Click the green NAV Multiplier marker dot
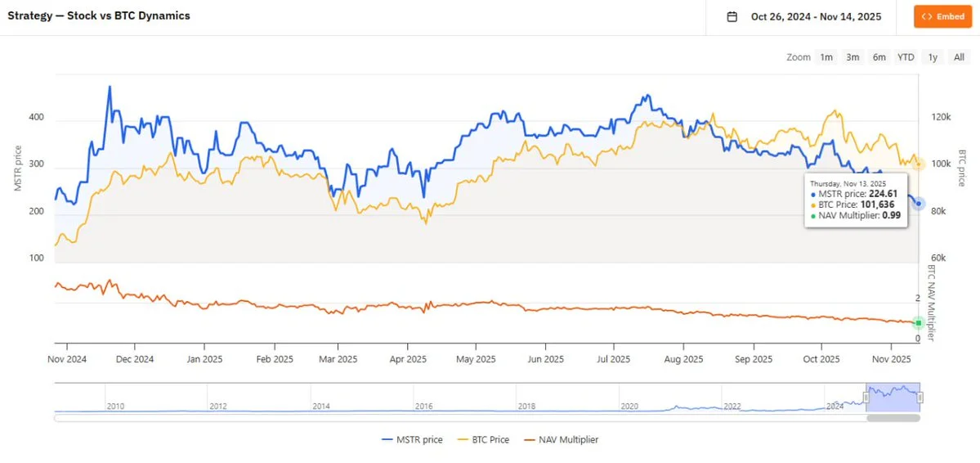This screenshot has height=463, width=980. pos(919,323)
